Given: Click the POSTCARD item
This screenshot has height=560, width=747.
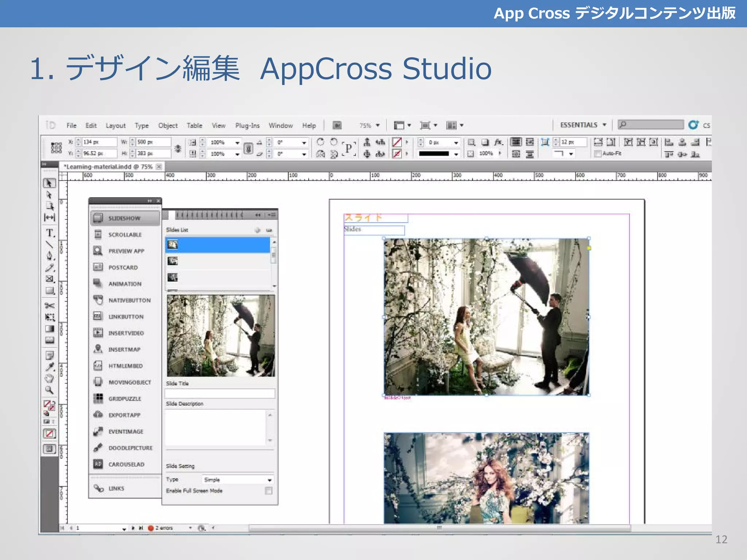Looking at the screenshot, I should (125, 267).
